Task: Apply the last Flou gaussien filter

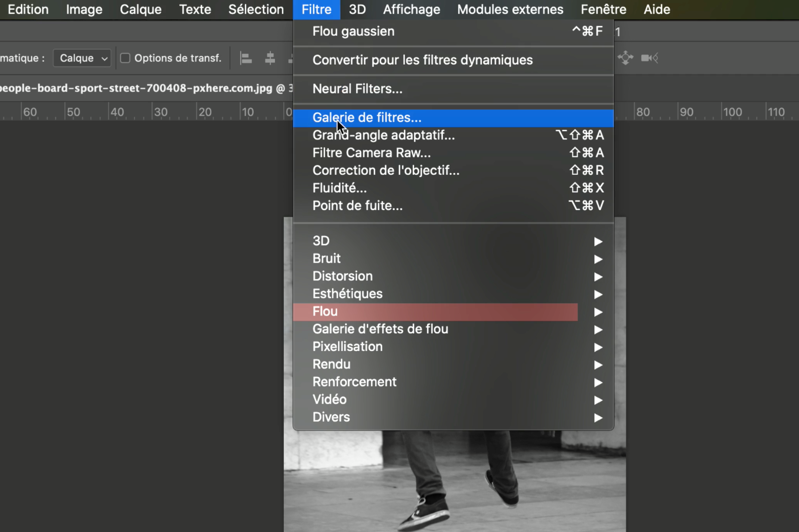Action: (454, 31)
